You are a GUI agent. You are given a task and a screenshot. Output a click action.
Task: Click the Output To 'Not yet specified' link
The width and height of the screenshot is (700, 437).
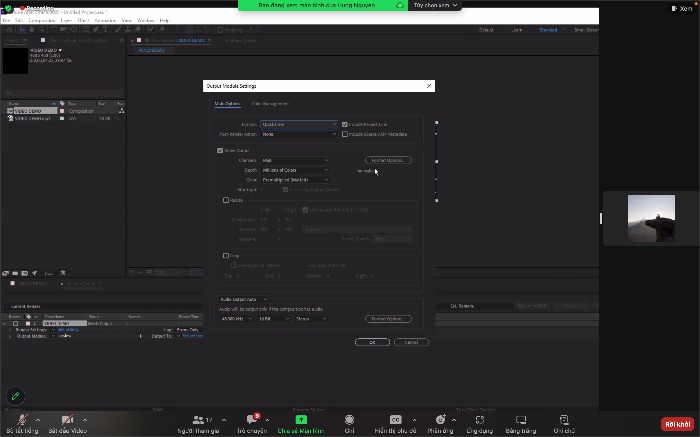[x=193, y=336]
